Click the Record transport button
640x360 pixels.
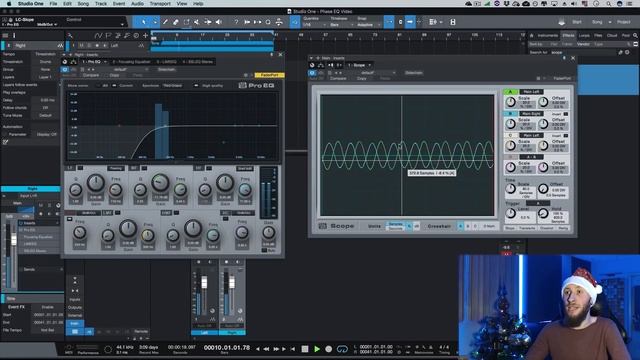(x=329, y=349)
